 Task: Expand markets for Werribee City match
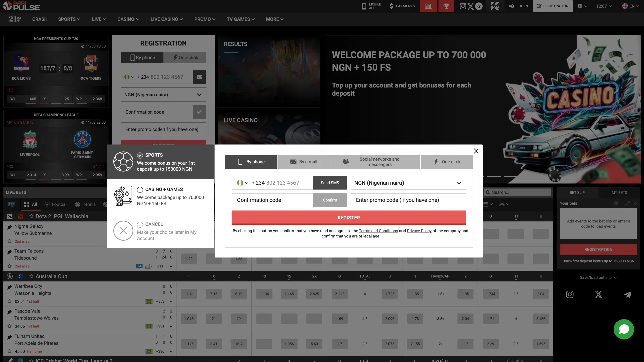point(171,302)
